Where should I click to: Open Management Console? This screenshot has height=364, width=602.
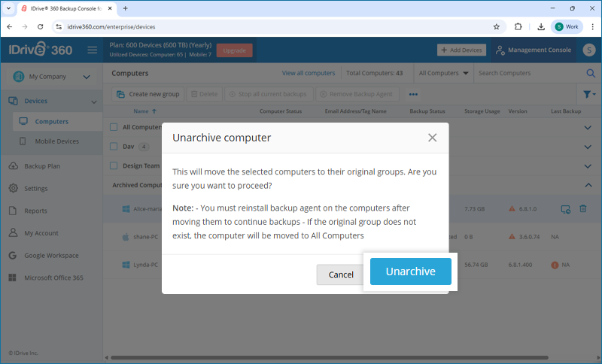(534, 50)
